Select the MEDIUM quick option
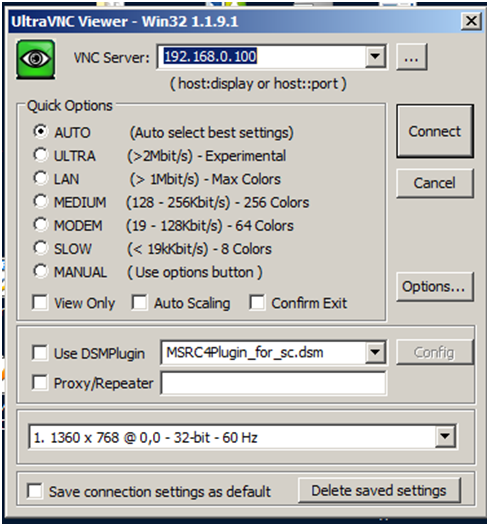This screenshot has height=526, width=489. pyautogui.click(x=40, y=201)
